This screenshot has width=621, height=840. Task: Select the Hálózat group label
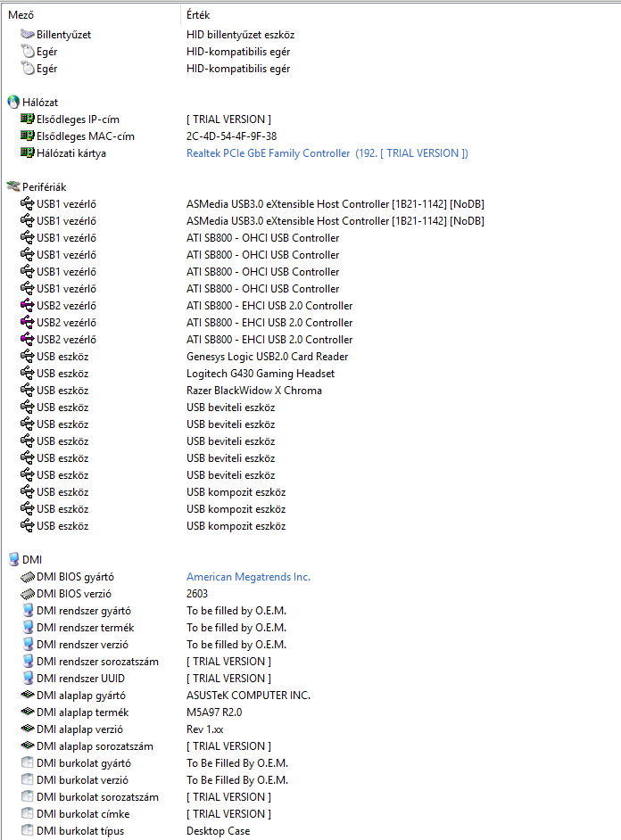coord(40,103)
